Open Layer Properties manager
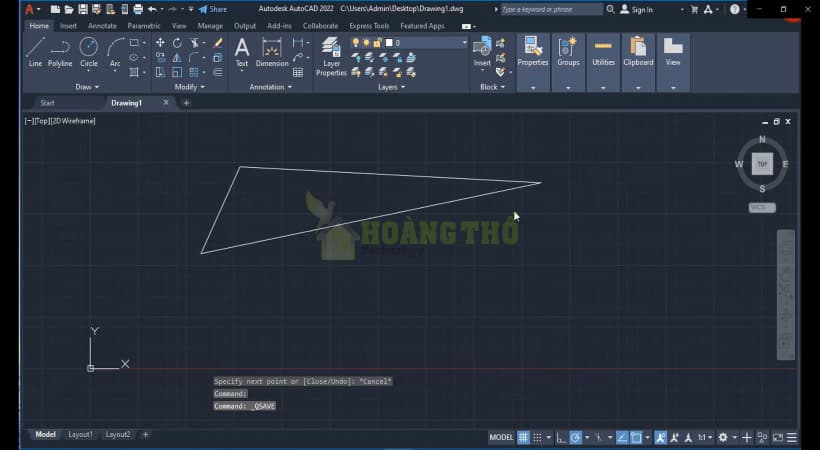 point(331,57)
